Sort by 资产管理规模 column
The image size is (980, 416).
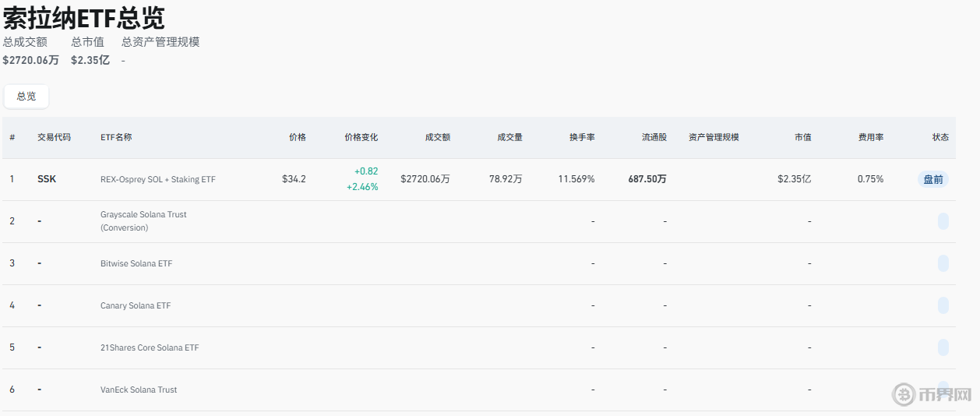714,137
